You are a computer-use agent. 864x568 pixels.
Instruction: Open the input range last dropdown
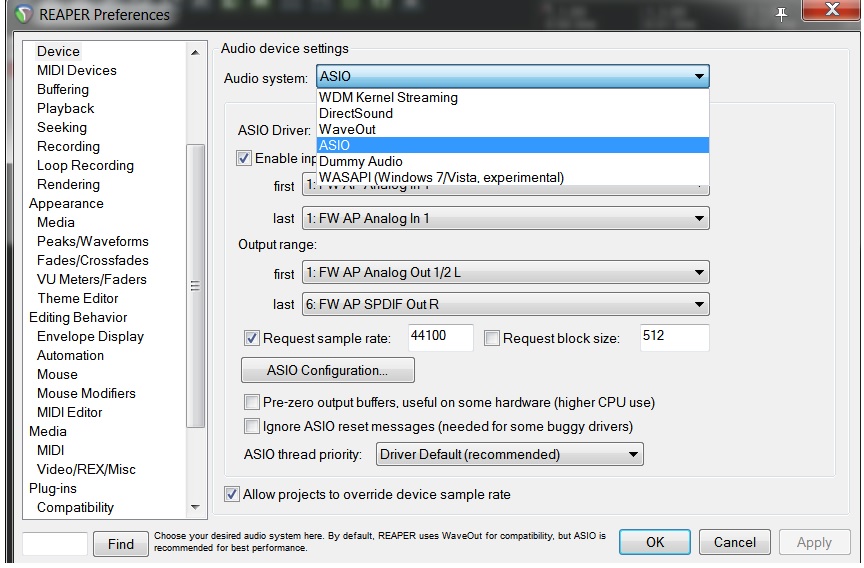[506, 218]
